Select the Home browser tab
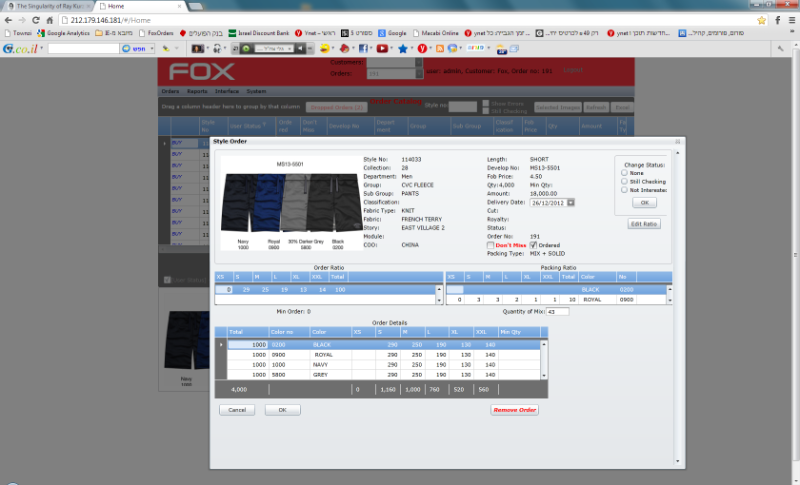Image resolution: width=800 pixels, height=485 pixels. pos(140,6)
